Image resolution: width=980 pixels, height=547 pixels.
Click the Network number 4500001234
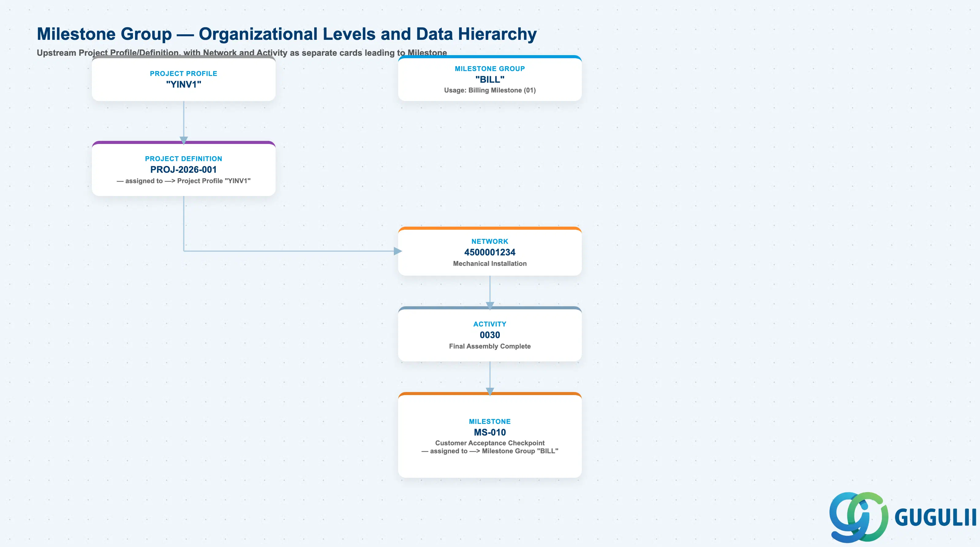click(x=490, y=252)
